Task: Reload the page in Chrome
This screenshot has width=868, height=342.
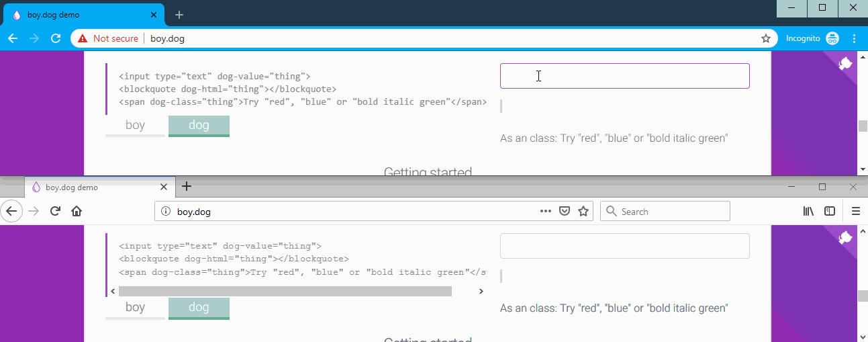Action: (56, 38)
